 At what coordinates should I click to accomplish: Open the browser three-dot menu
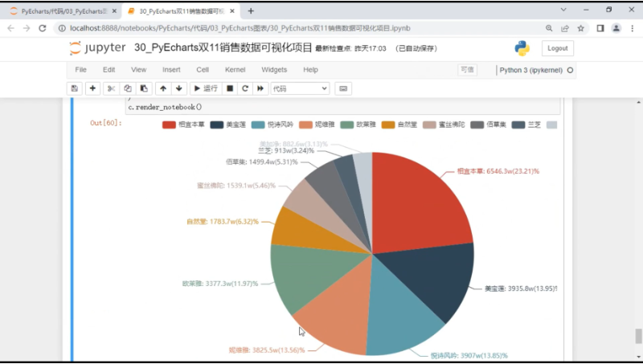click(633, 28)
